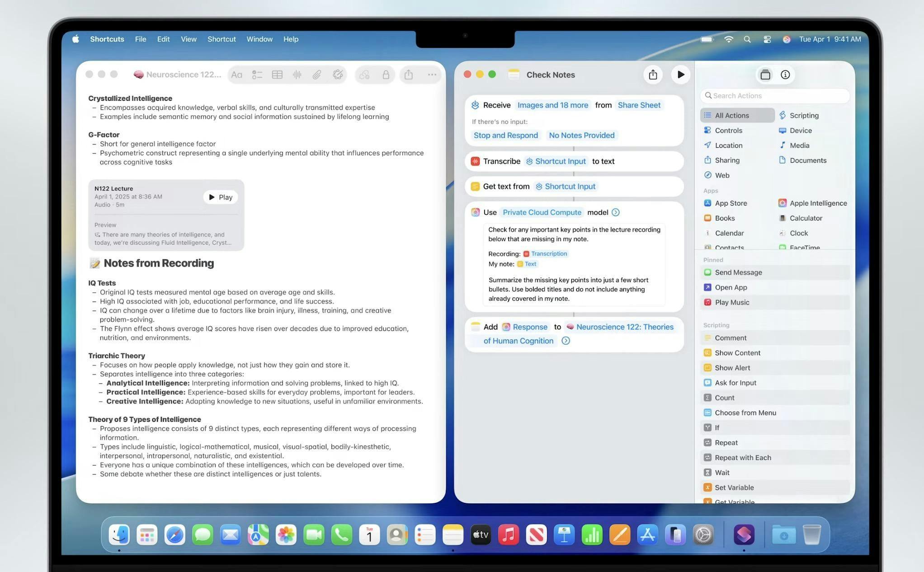Open the Siri icon in the menu bar
The height and width of the screenshot is (572, 924).
click(787, 39)
